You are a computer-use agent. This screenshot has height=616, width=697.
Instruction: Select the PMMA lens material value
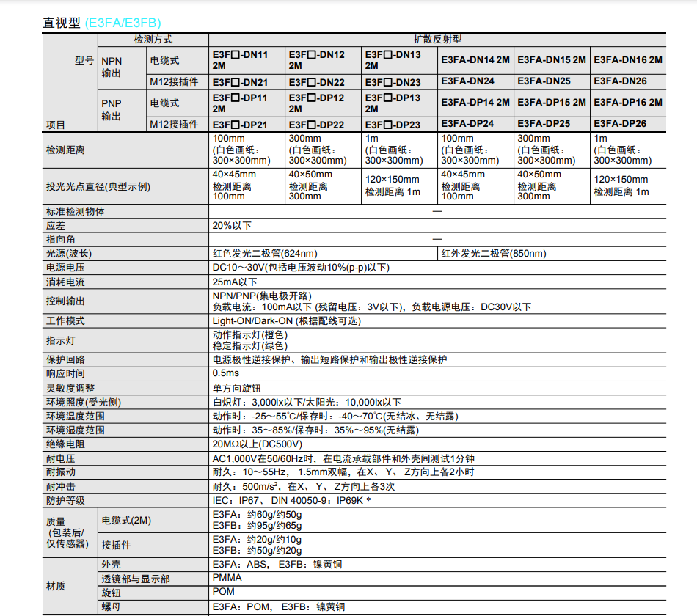[x=227, y=578]
